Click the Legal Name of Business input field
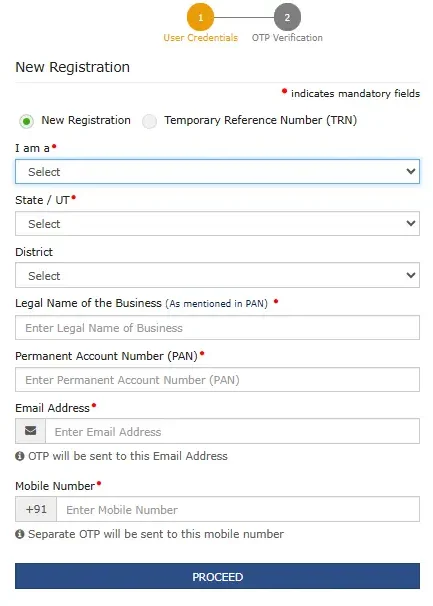This screenshot has width=433, height=606. click(217, 328)
